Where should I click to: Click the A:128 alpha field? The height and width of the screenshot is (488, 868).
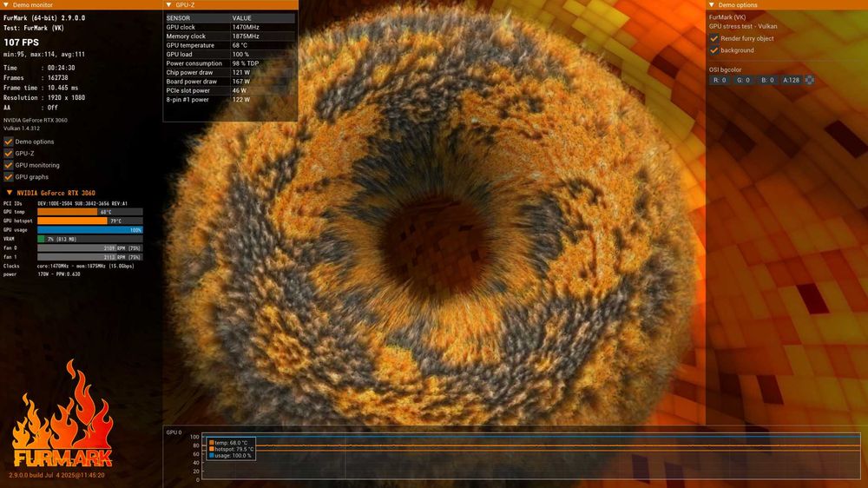(791, 80)
